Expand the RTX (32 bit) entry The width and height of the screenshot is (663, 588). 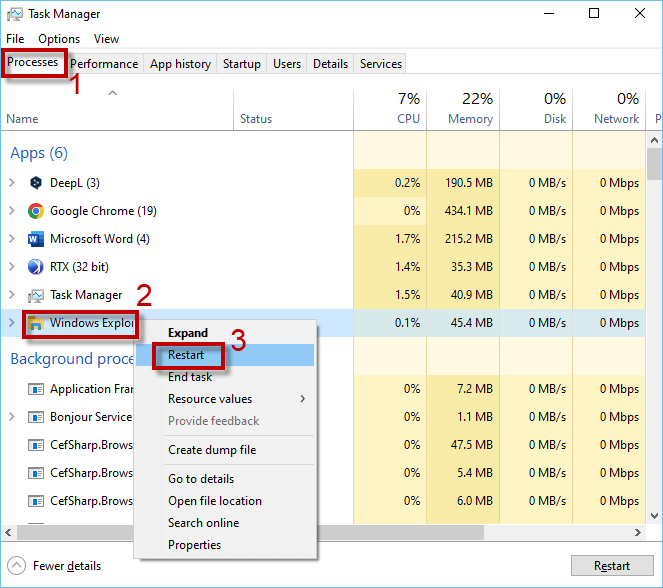coord(12,267)
